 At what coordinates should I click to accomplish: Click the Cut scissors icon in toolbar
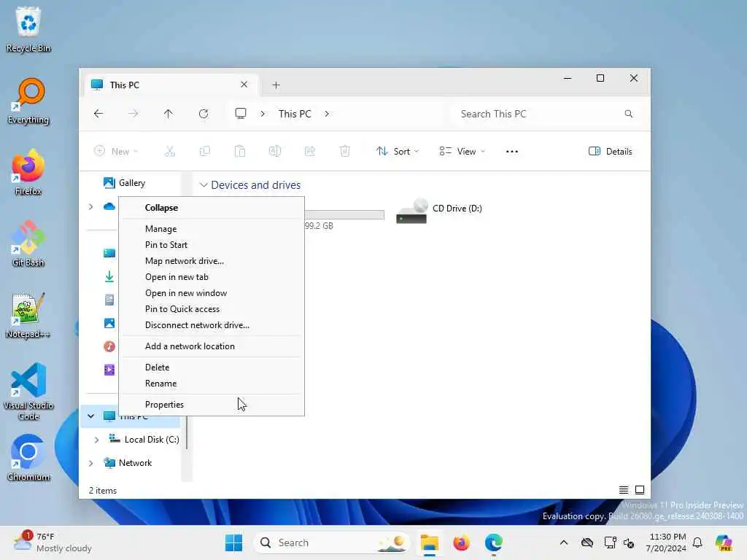(x=169, y=152)
